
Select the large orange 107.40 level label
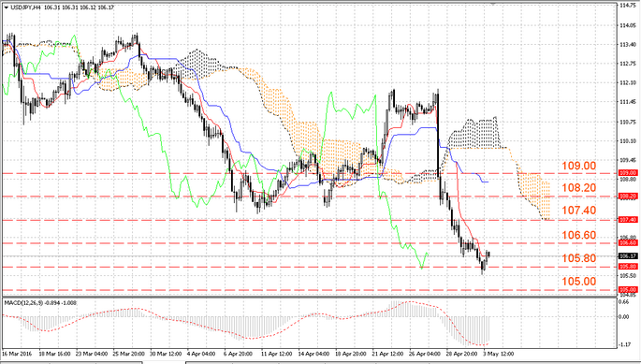point(579,211)
